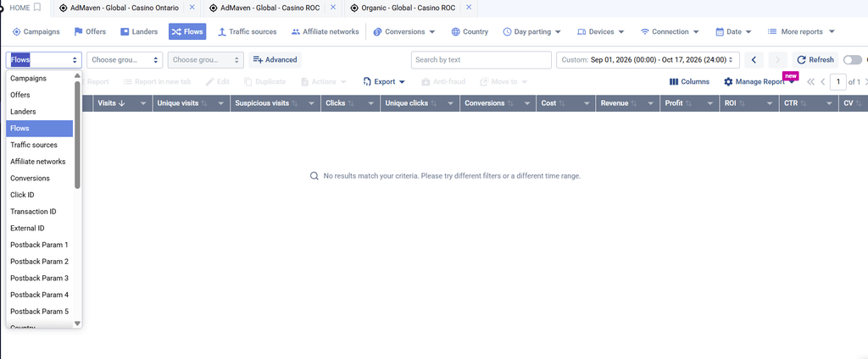This screenshot has height=359, width=868.
Task: Open the custom date range selector
Action: click(648, 60)
